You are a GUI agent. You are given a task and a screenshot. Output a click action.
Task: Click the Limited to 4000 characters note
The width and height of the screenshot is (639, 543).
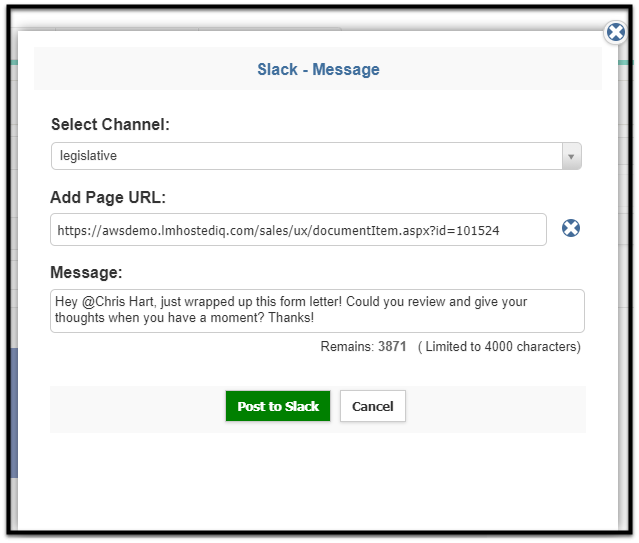coord(499,347)
